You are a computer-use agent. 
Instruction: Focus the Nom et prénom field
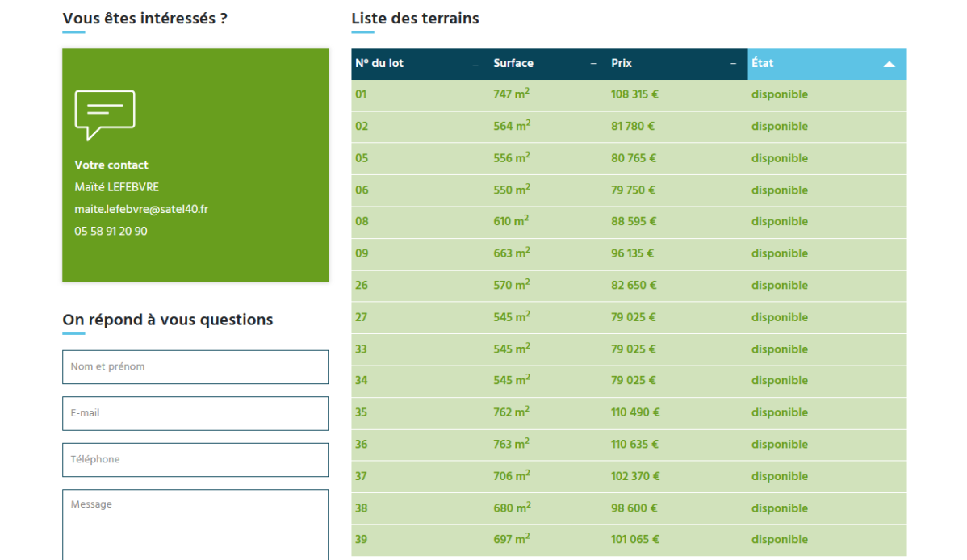[195, 367]
